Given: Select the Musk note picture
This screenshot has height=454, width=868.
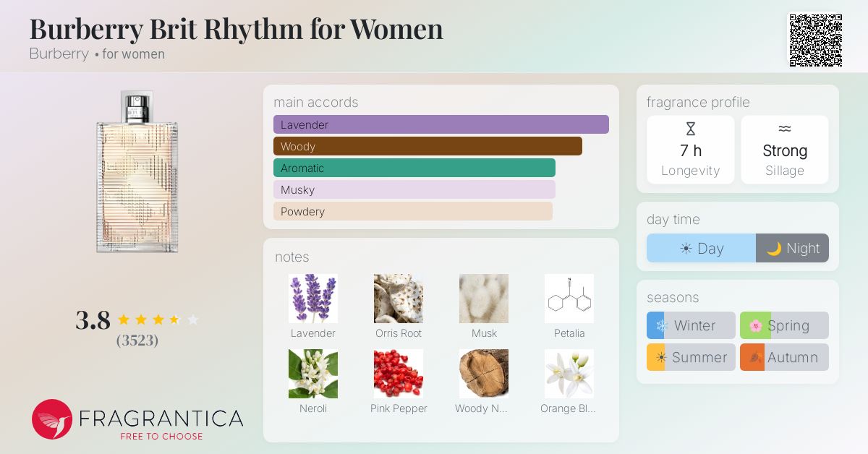Looking at the screenshot, I should tap(484, 299).
